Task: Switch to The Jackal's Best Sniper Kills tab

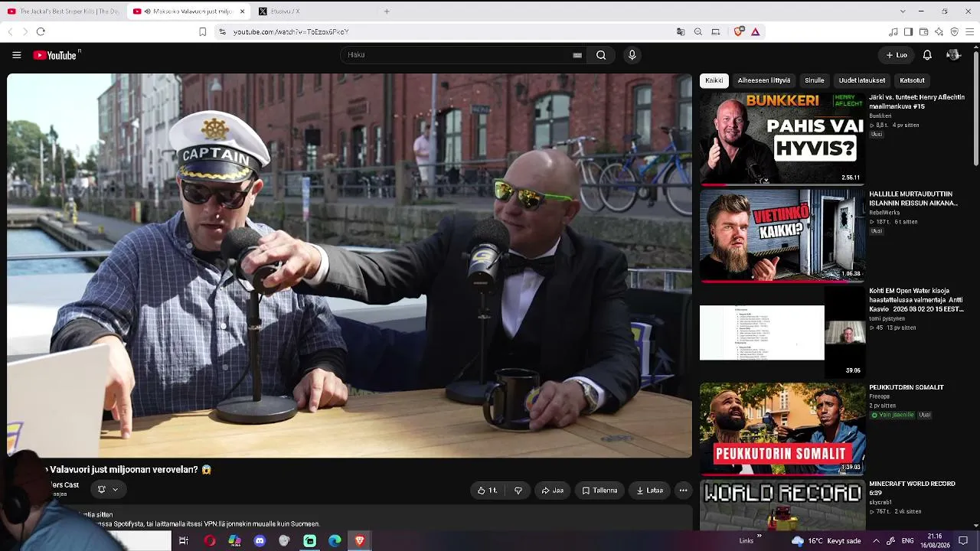Action: pyautogui.click(x=62, y=11)
